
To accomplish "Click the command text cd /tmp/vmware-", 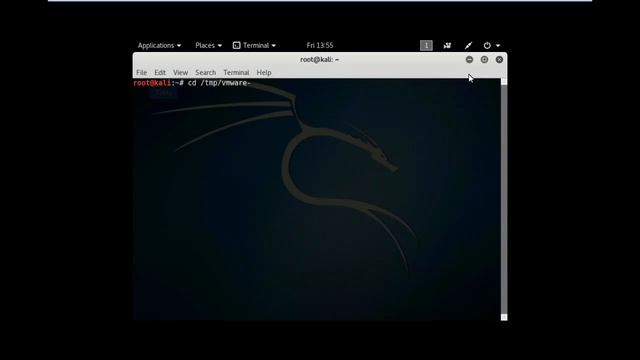I will [x=219, y=83].
